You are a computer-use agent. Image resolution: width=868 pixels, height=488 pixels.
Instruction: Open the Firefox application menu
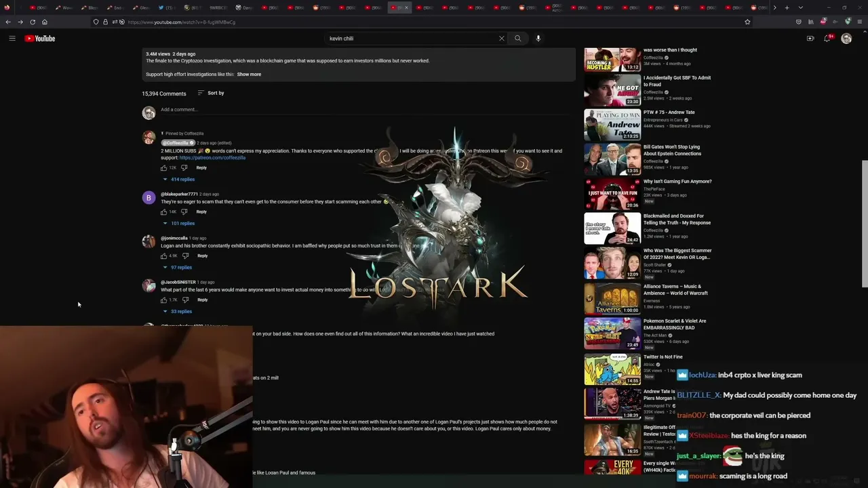(859, 22)
